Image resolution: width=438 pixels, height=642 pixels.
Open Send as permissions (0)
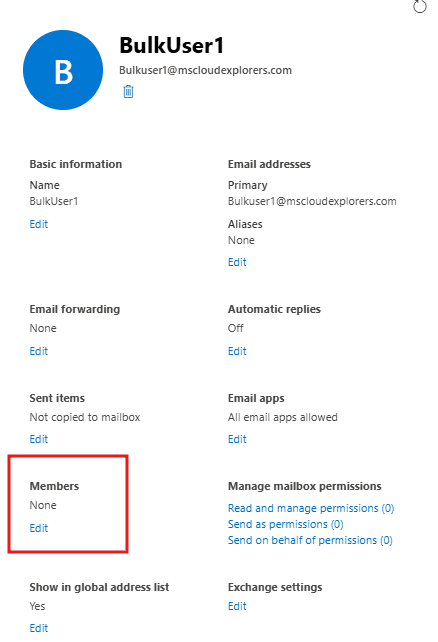tap(285, 524)
